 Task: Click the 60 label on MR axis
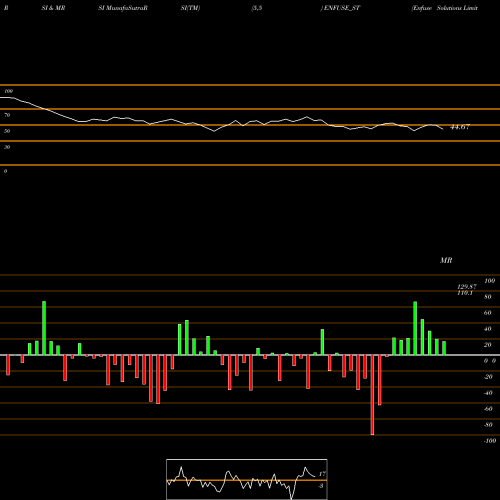pyautogui.click(x=488, y=313)
